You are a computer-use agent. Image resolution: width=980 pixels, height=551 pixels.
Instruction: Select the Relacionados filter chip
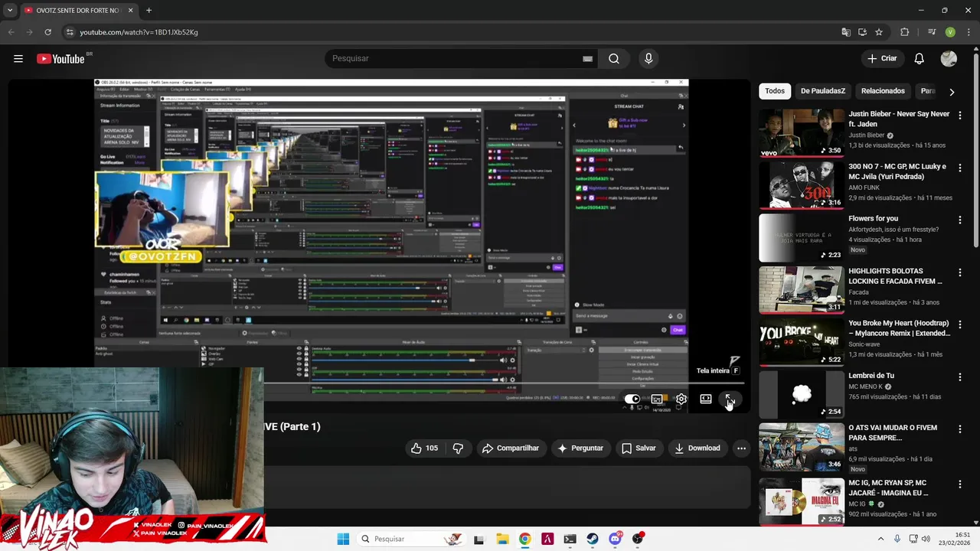pos(883,91)
